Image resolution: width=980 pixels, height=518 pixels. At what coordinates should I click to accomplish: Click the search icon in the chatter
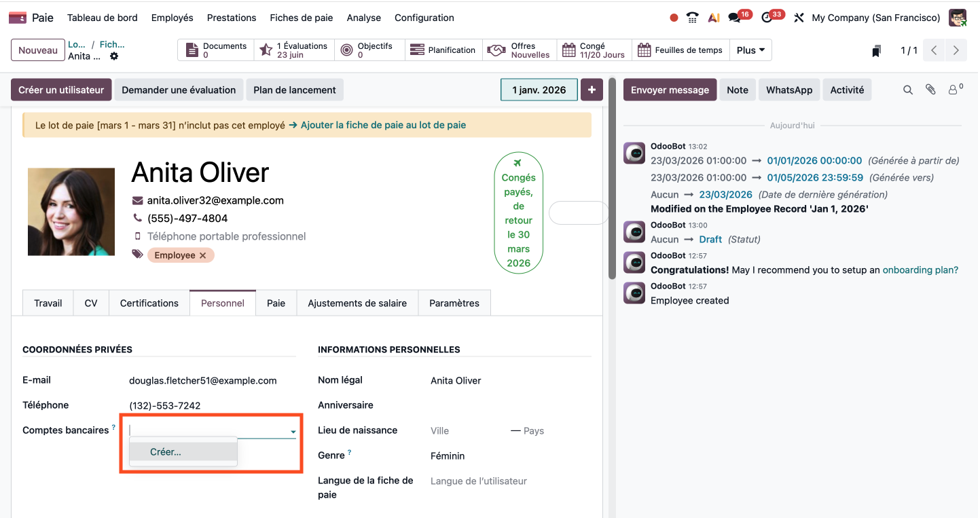click(908, 90)
